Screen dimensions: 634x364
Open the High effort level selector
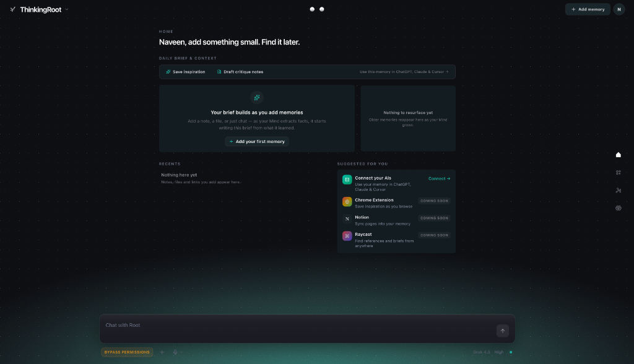[499, 352]
